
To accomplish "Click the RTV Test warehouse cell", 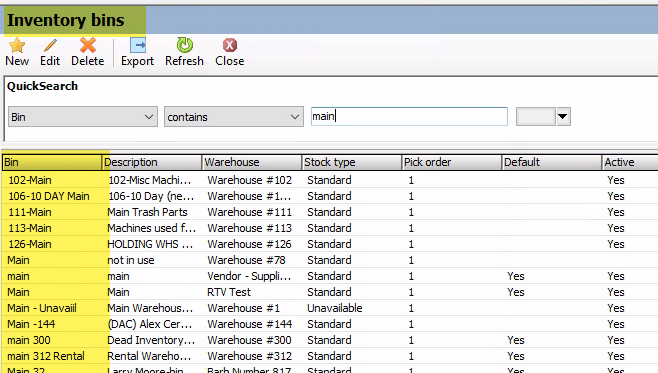I will click(x=229, y=292).
